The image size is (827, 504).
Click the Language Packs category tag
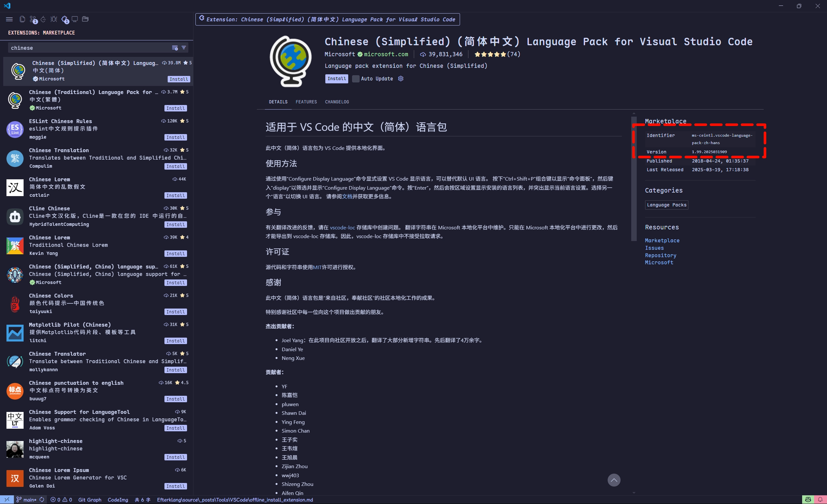tap(666, 205)
